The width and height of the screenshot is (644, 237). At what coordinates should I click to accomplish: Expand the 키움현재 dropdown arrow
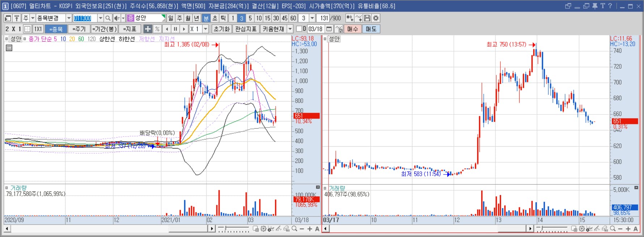pyautogui.click(x=290, y=29)
